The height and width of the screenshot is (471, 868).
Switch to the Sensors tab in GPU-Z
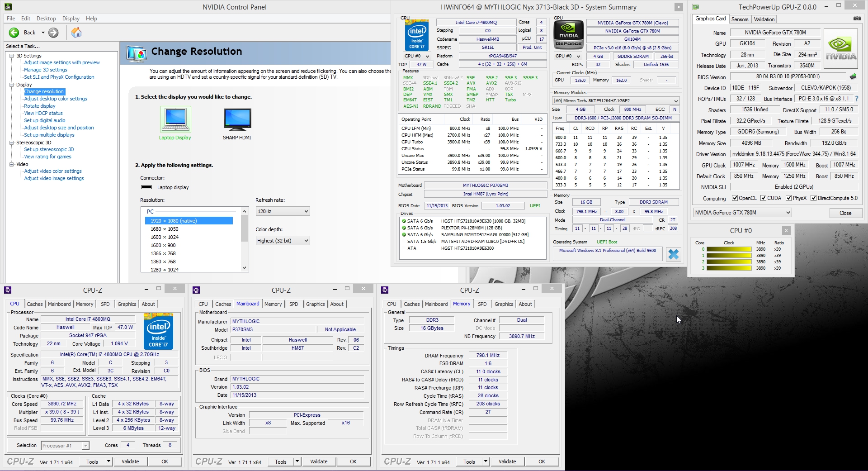pyautogui.click(x=740, y=19)
